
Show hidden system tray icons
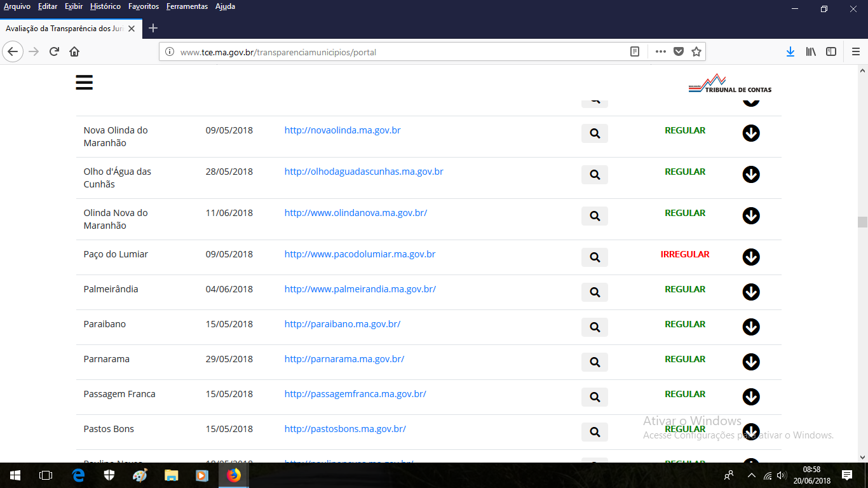pyautogui.click(x=752, y=475)
